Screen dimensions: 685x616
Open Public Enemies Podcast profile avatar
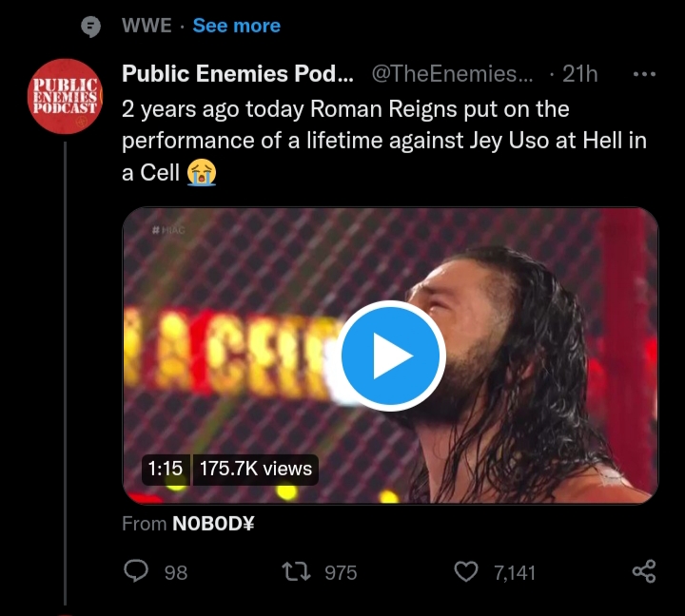(x=65, y=96)
